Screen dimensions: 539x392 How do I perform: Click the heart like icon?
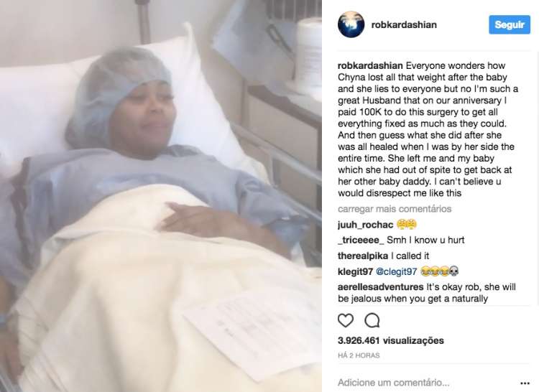tap(346, 320)
